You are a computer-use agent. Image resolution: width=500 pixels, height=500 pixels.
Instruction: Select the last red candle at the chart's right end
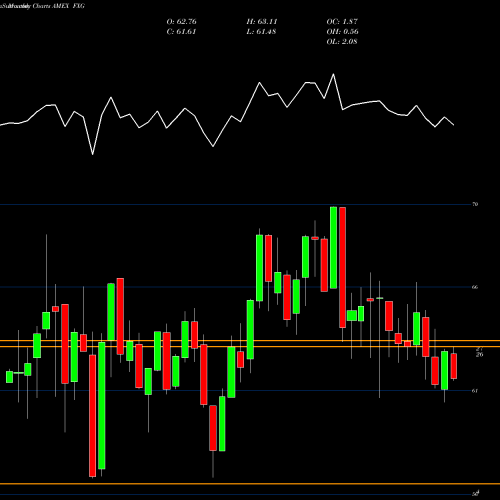[454, 366]
